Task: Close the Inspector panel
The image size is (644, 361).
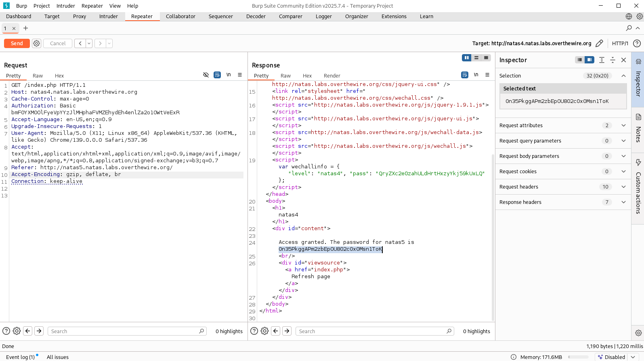Action: (623, 60)
